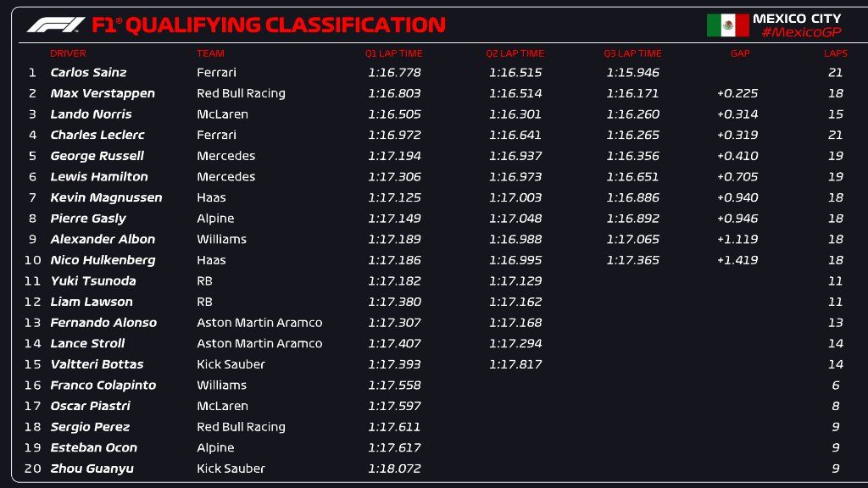This screenshot has height=488, width=868.
Task: Click the Mexico flag icon
Action: [x=727, y=25]
